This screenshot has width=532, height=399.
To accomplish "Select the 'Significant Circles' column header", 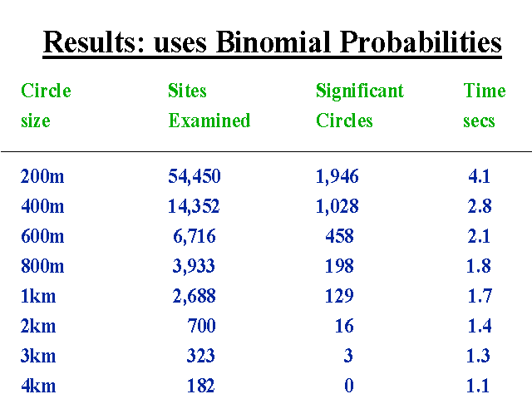I will tap(360, 106).
